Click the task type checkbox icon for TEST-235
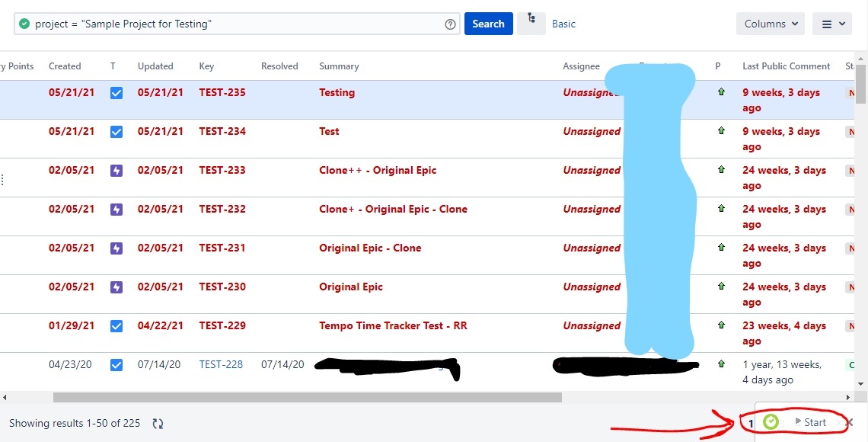 (116, 93)
